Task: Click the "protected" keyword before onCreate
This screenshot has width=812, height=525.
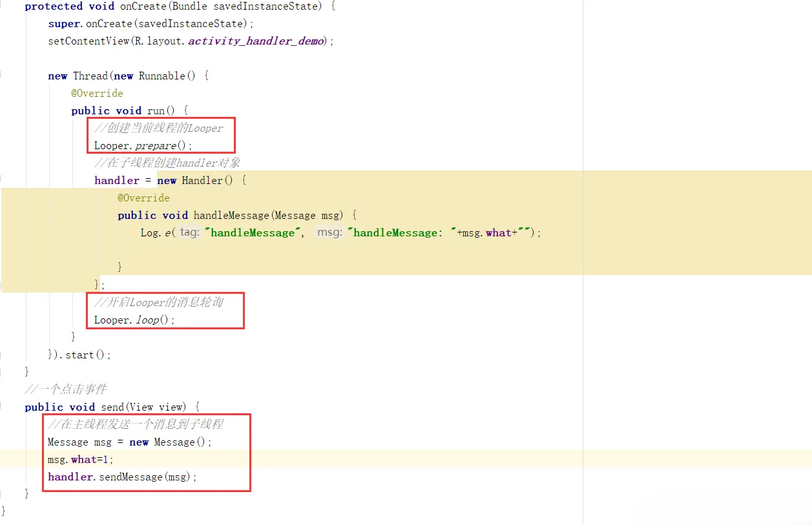Action: click(54, 6)
